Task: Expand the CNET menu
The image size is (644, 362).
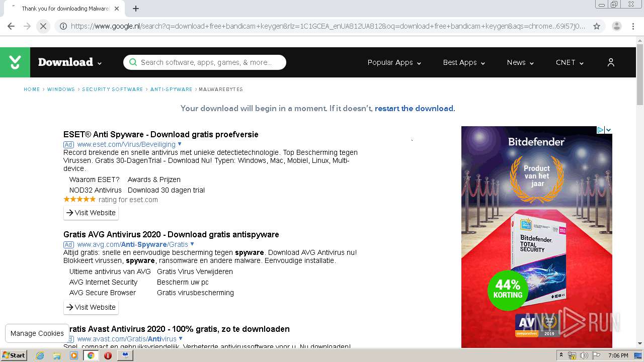Action: click(570, 62)
